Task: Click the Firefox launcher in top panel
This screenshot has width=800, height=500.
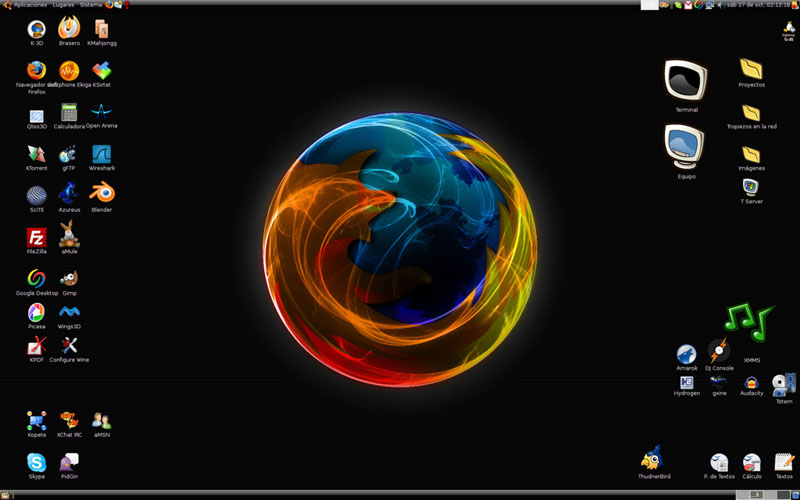Action: tap(109, 5)
